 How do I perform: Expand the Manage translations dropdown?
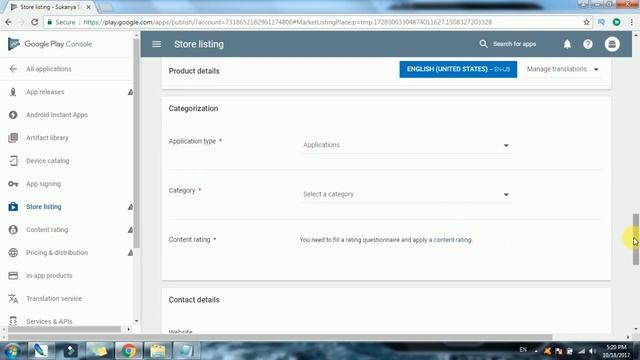[x=562, y=69]
